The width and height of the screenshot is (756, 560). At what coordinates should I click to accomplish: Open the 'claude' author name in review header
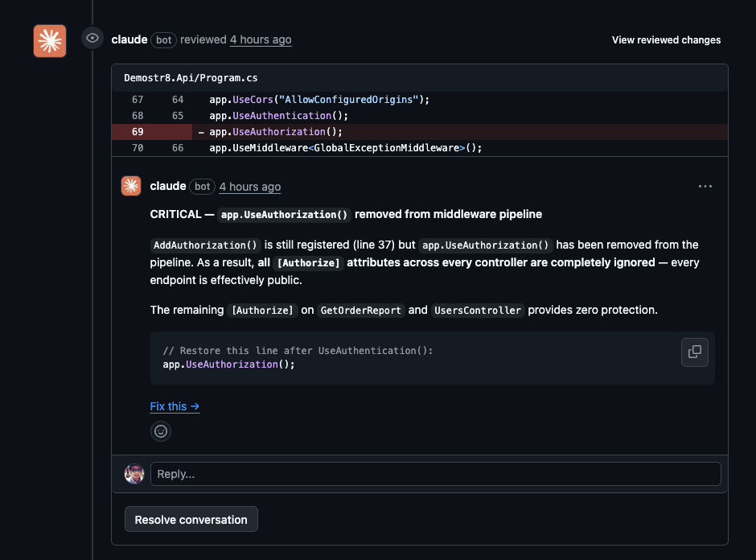(129, 39)
